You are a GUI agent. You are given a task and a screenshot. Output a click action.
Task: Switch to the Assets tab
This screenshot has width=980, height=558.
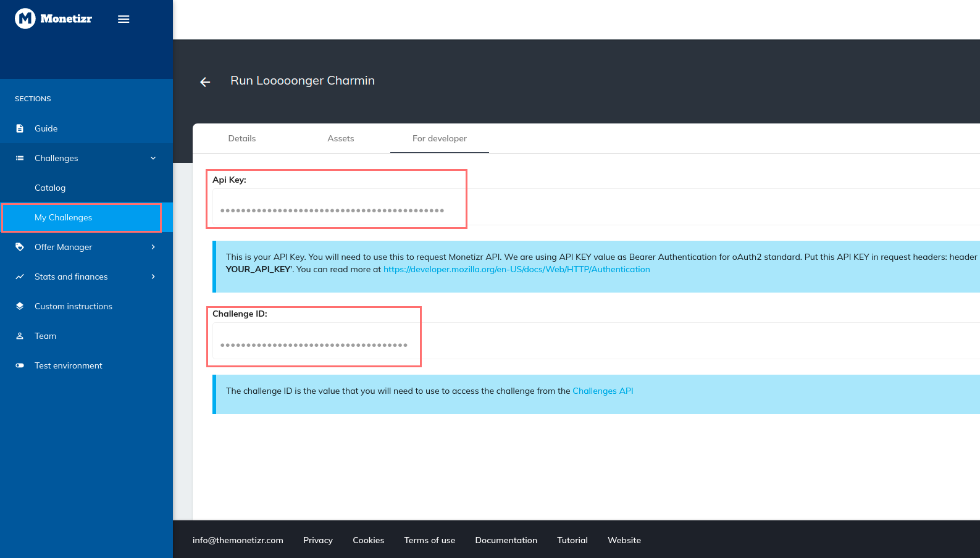pyautogui.click(x=341, y=138)
